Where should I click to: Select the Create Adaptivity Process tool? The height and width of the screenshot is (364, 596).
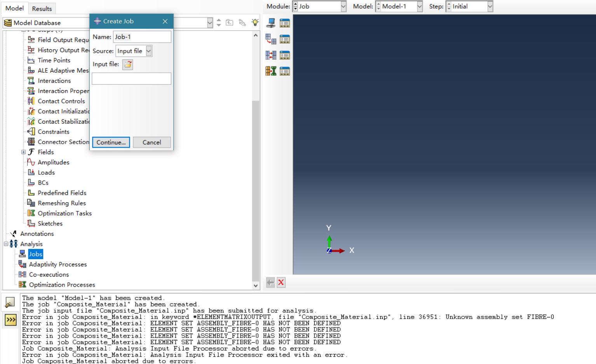[271, 39]
